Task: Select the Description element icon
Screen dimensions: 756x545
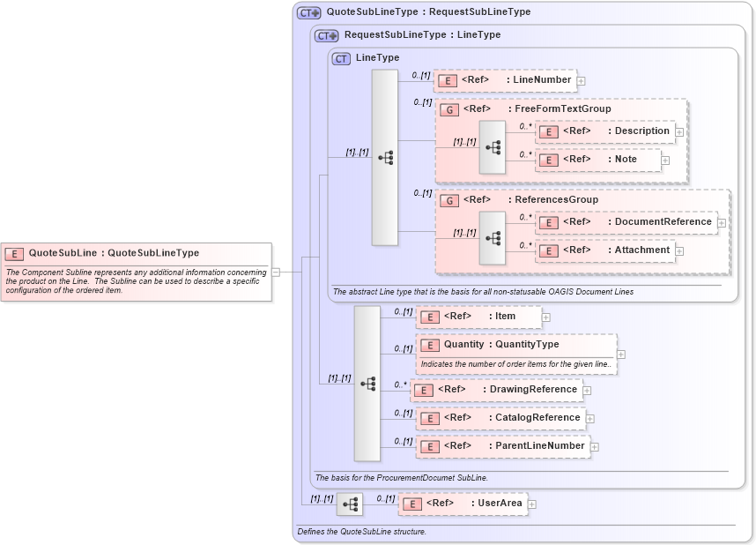Action: (x=548, y=131)
